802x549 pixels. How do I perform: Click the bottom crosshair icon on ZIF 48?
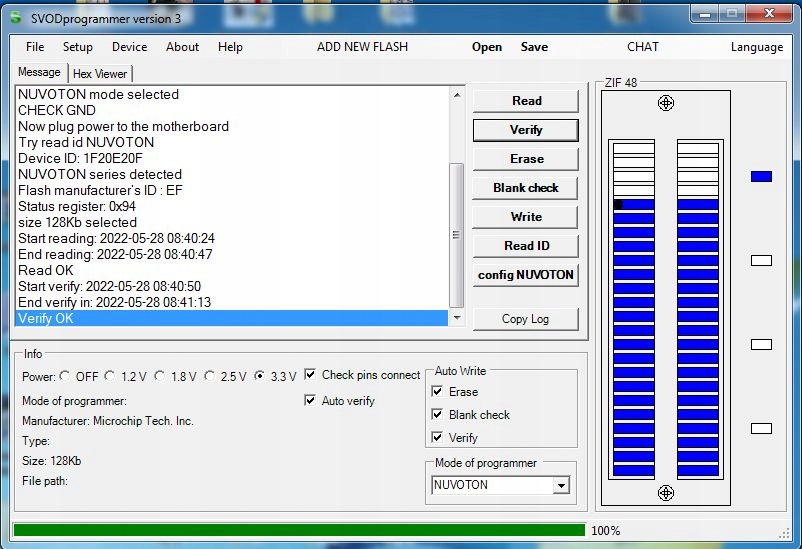pos(666,493)
